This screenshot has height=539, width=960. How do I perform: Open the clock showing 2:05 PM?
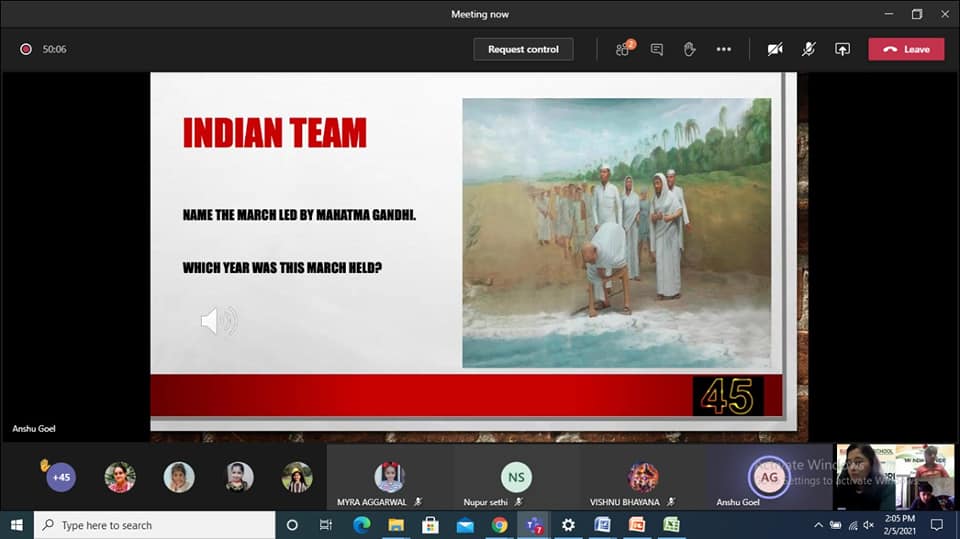899,525
